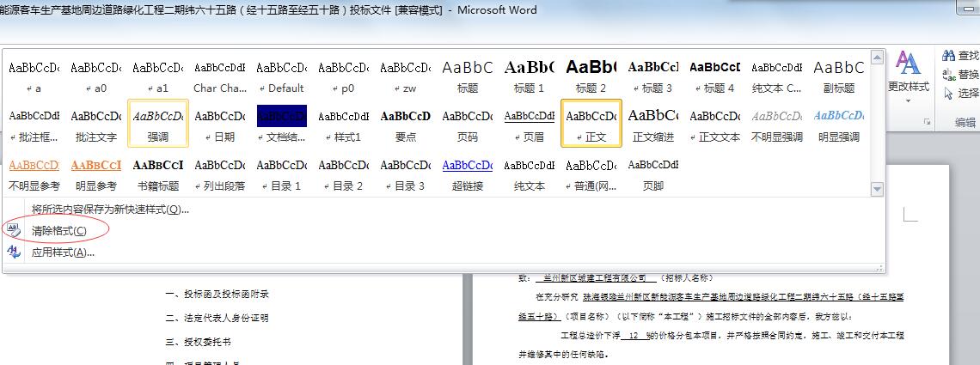
Task: Open the 更改样式 change styles dropdown
Action: coord(908,79)
